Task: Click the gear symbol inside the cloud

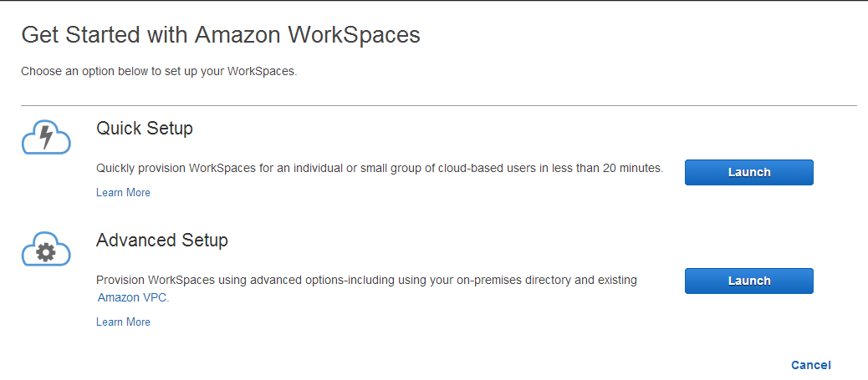Action: click(x=45, y=253)
